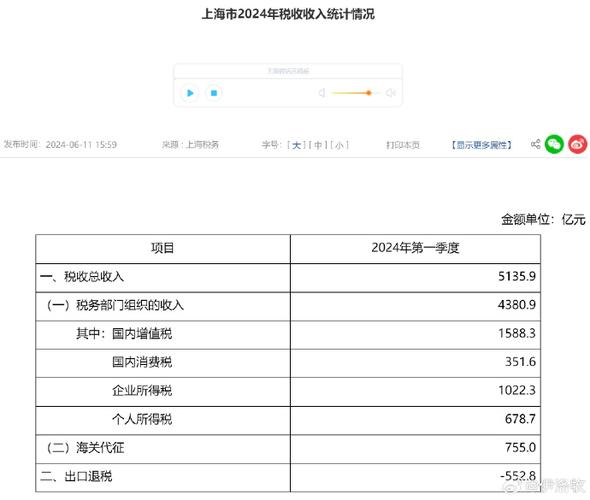The width and height of the screenshot is (590, 500).
Task: Click the loud-volume speaker icon
Action: coord(391,93)
